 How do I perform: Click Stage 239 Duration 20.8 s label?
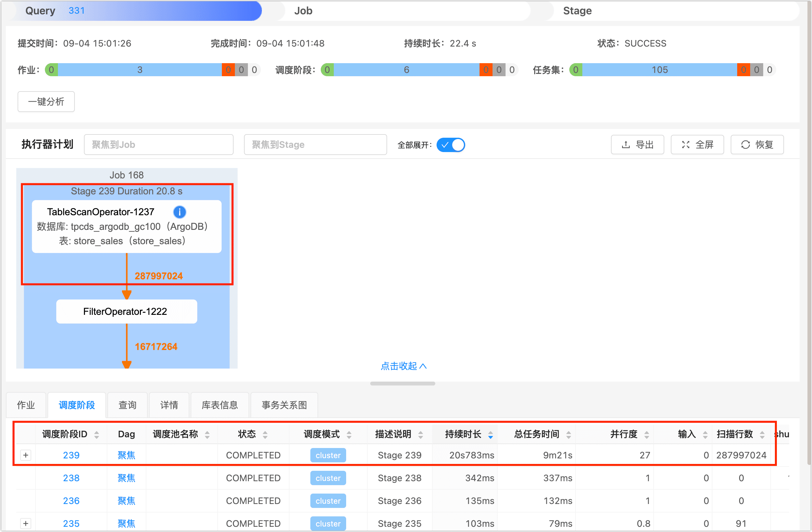127,191
